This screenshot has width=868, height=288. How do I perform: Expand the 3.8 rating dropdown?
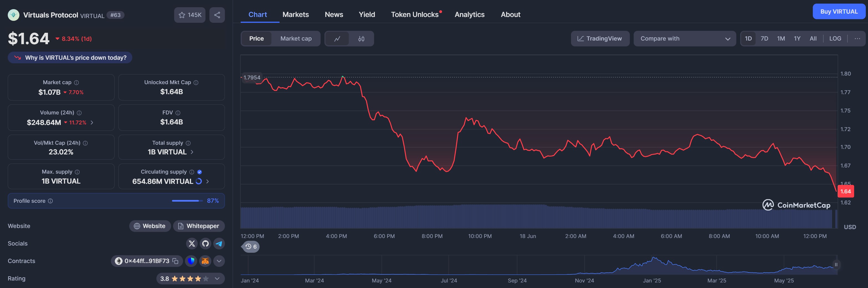coord(217,279)
